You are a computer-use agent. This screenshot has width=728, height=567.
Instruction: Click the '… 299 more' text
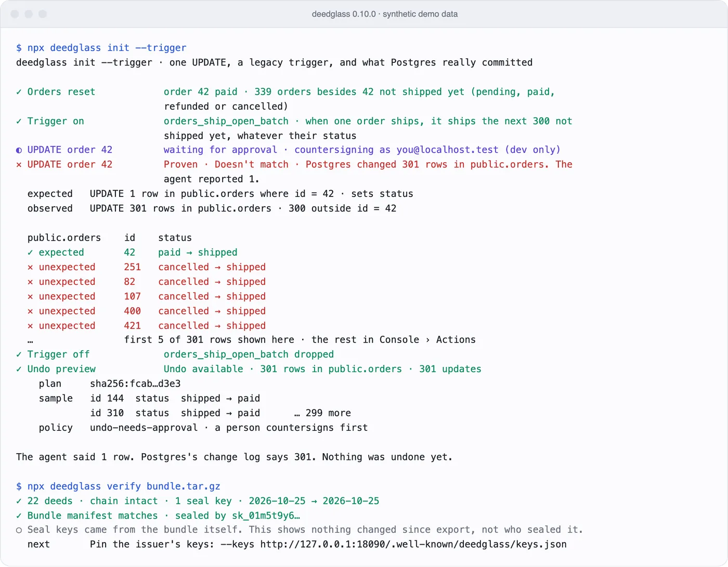[322, 413]
